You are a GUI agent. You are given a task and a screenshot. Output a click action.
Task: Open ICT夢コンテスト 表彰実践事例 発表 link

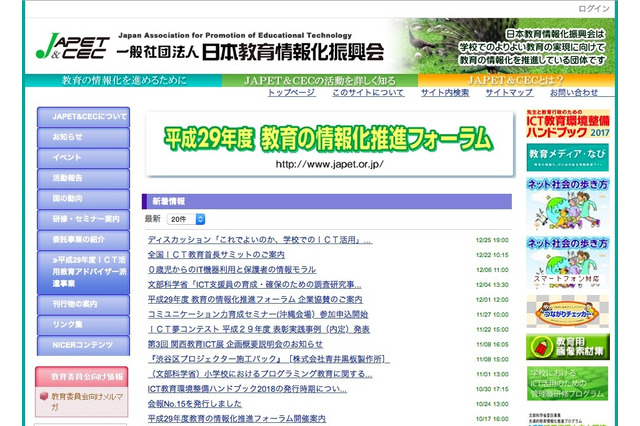259,329
